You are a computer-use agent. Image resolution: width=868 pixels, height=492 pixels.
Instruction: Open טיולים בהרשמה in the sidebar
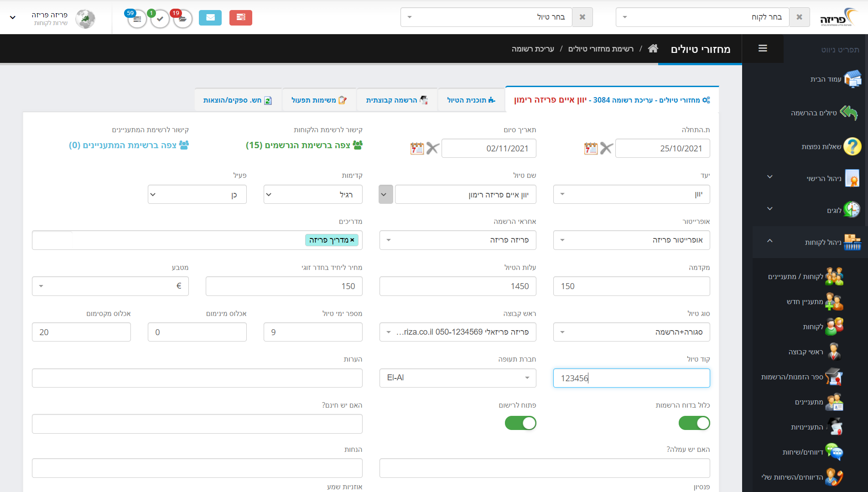[824, 113]
